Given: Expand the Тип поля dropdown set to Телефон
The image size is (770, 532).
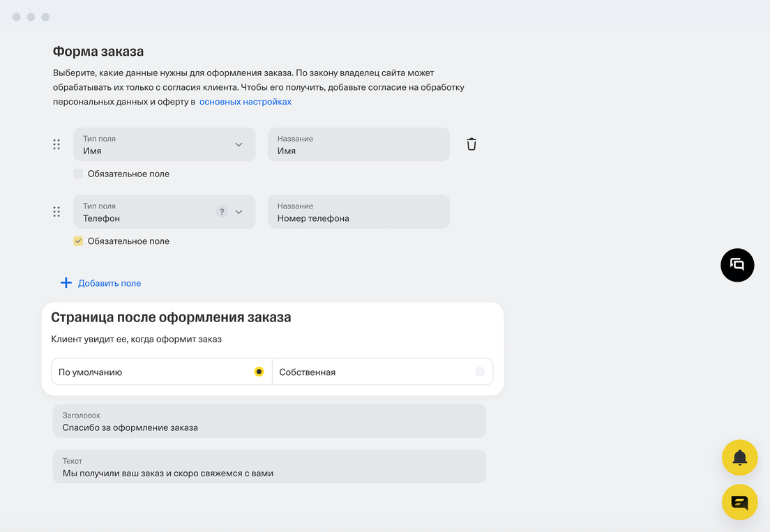Looking at the screenshot, I should [239, 212].
